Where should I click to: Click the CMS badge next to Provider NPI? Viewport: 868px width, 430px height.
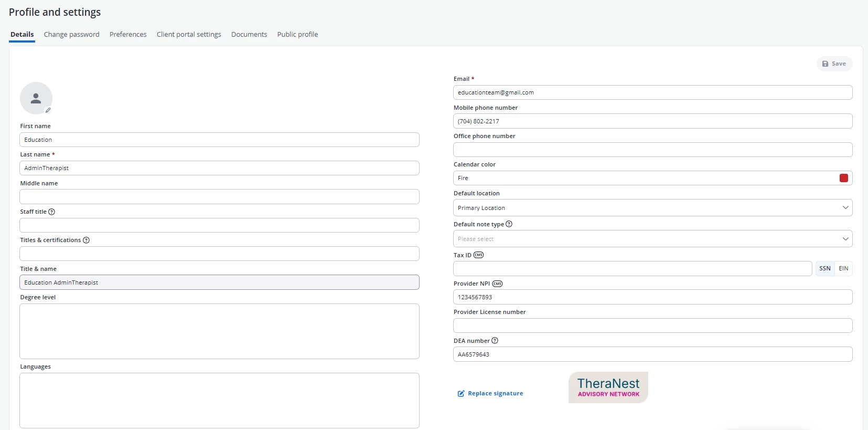coord(497,284)
